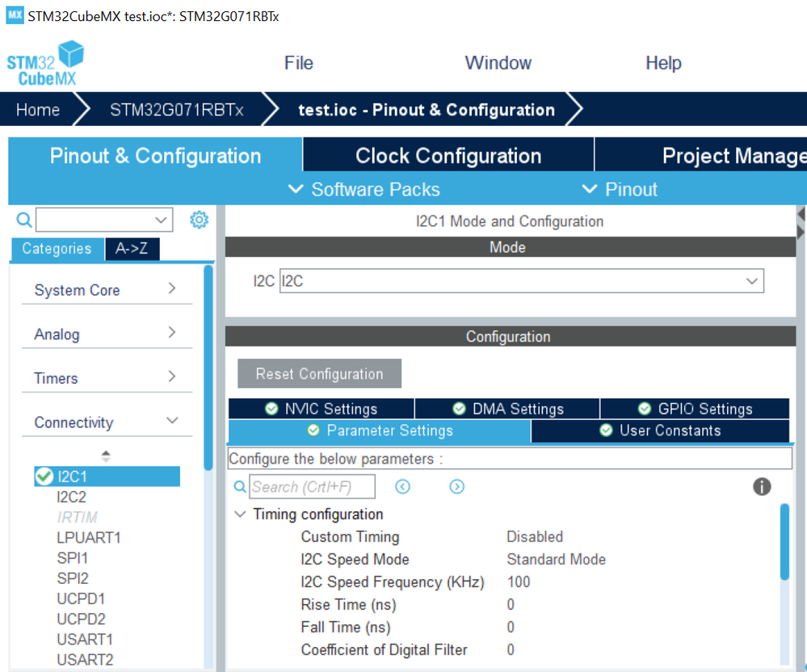Click the small sort arrows above I2C1

click(106, 456)
